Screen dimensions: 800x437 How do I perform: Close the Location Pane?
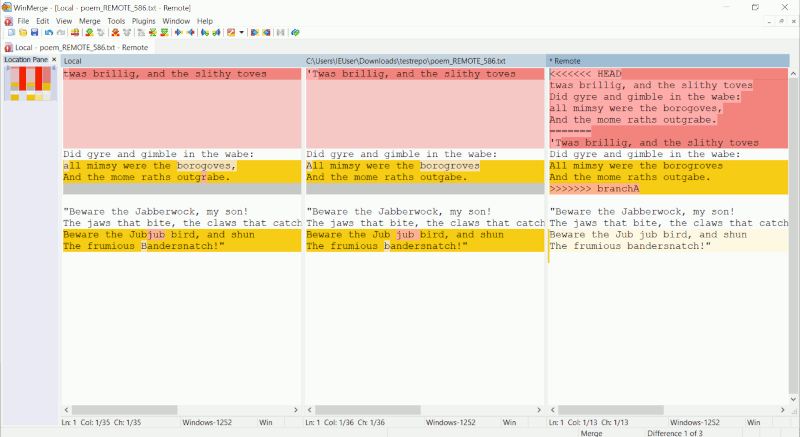click(x=54, y=60)
